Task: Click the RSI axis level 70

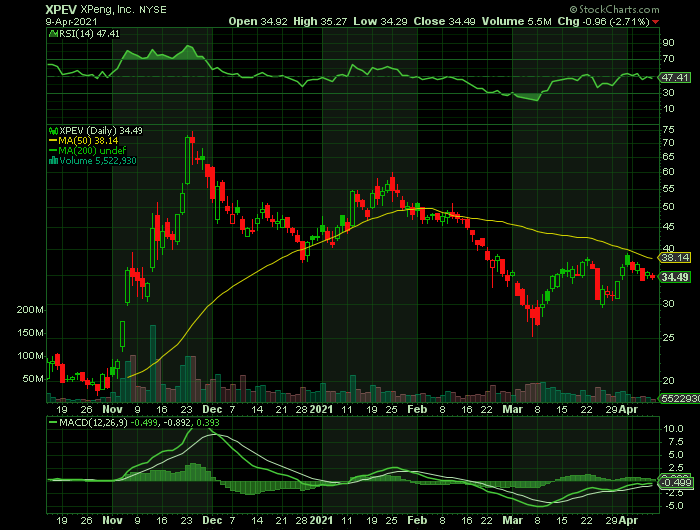Action: coord(668,59)
